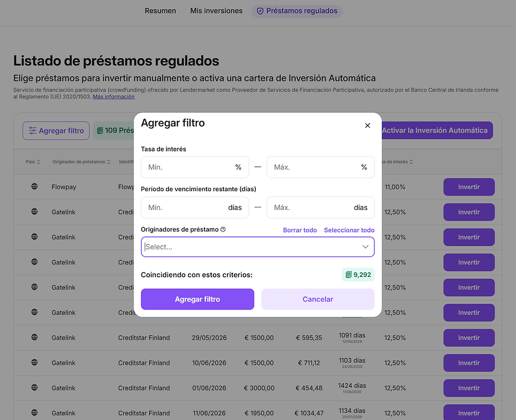Open the Resumen tab

pyautogui.click(x=160, y=11)
